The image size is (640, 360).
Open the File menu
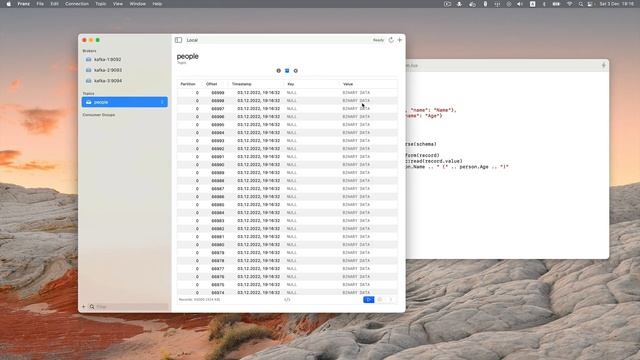coord(40,4)
